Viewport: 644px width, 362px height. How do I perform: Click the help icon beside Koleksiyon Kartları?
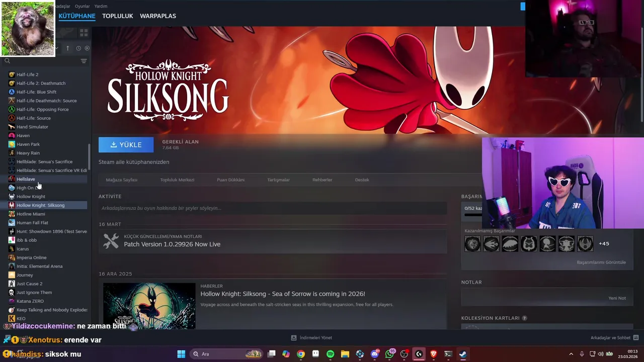[x=525, y=318]
